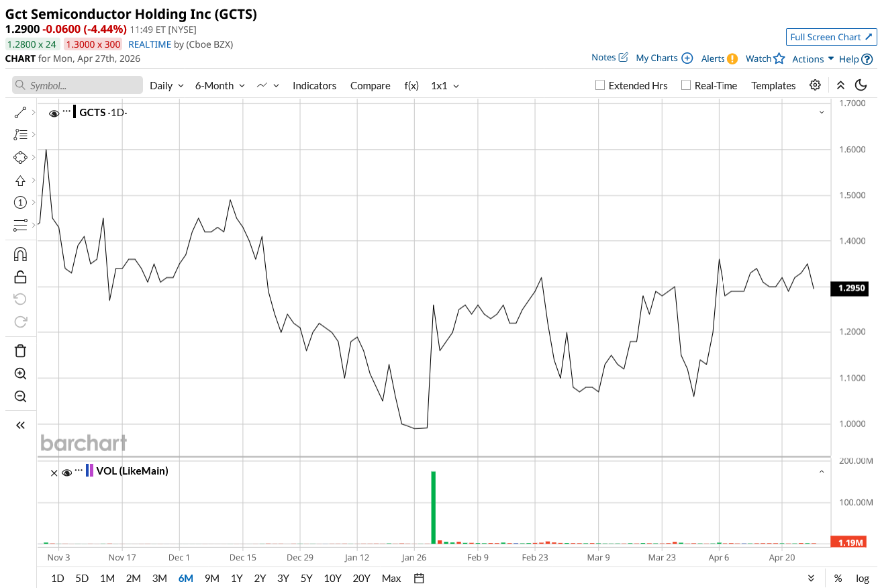Open VOL indicator options menu
This screenshot has width=878, height=588.
[x=79, y=470]
